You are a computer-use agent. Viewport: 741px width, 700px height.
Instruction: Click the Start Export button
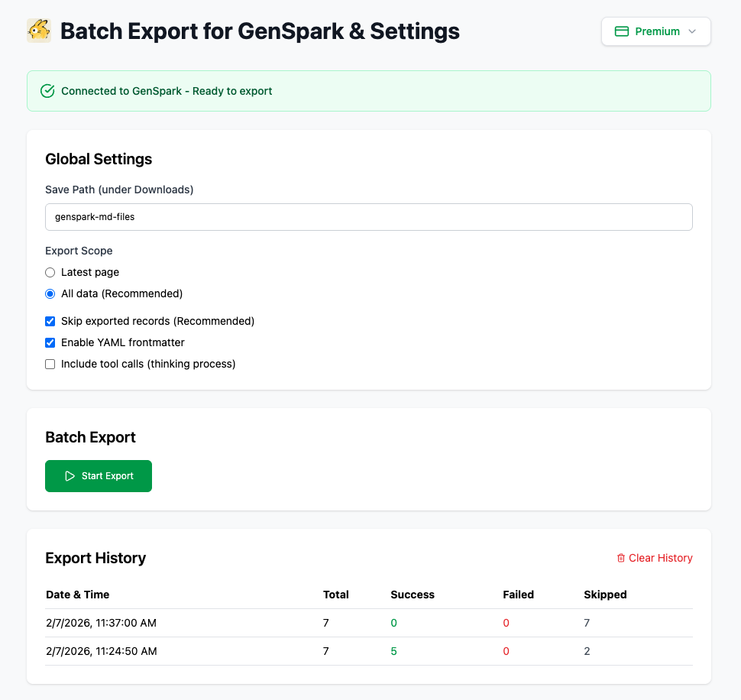98,475
